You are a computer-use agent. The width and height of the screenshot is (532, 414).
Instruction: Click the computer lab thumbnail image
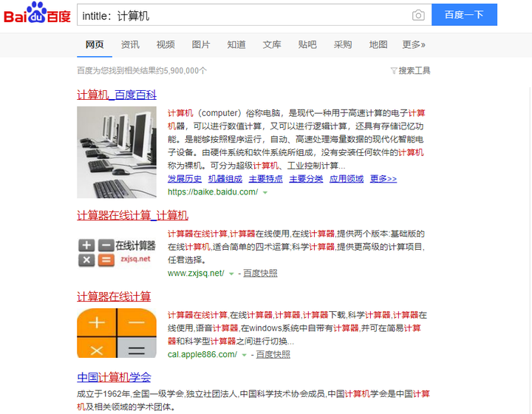(117, 152)
